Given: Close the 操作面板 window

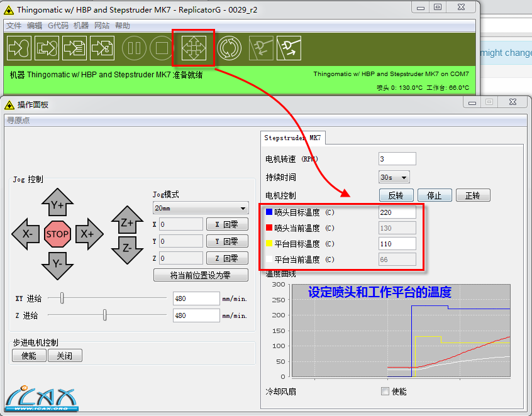Looking at the screenshot, I should pyautogui.click(x=513, y=102).
